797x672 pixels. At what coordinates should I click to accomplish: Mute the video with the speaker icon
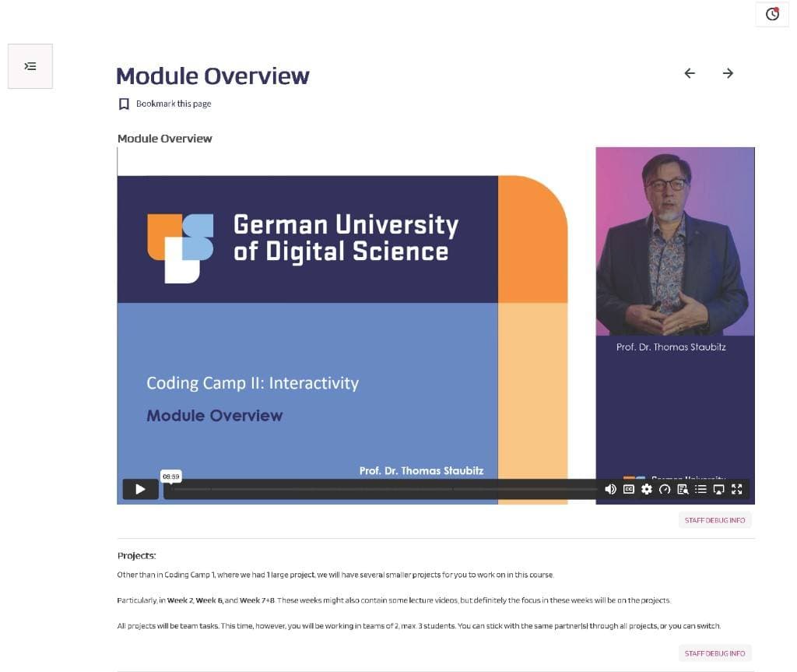click(610, 489)
